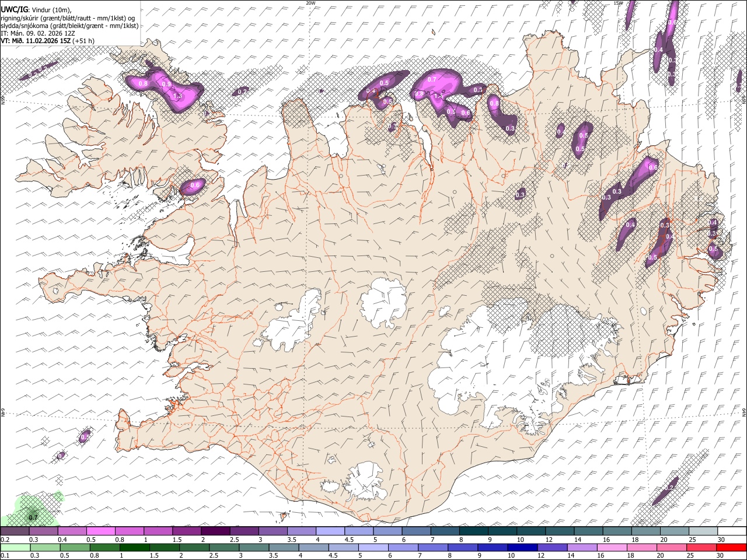Select the 4 lavender swatch in upper legend row
This screenshot has width=747, height=560.
(x=329, y=531)
